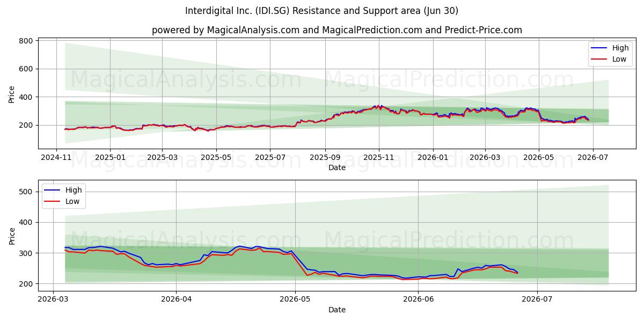Click the price peak near 2025-11 in the top chart
644x322 pixels.
tap(378, 106)
